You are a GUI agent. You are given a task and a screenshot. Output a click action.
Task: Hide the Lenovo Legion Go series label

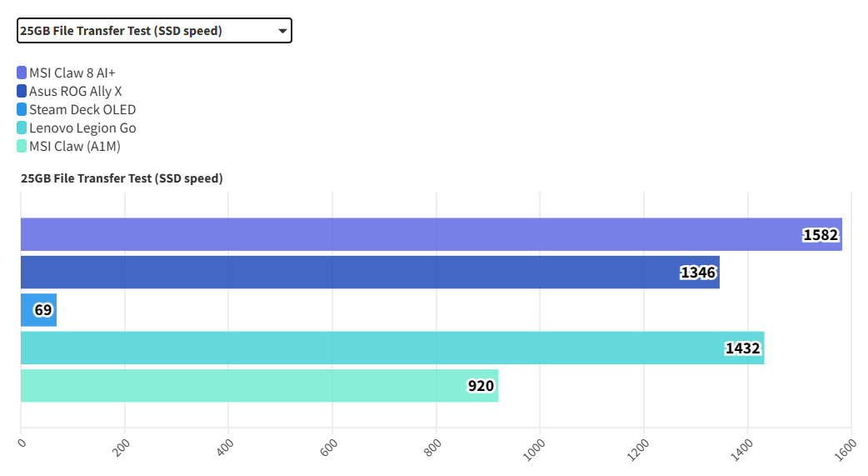pyautogui.click(x=82, y=128)
